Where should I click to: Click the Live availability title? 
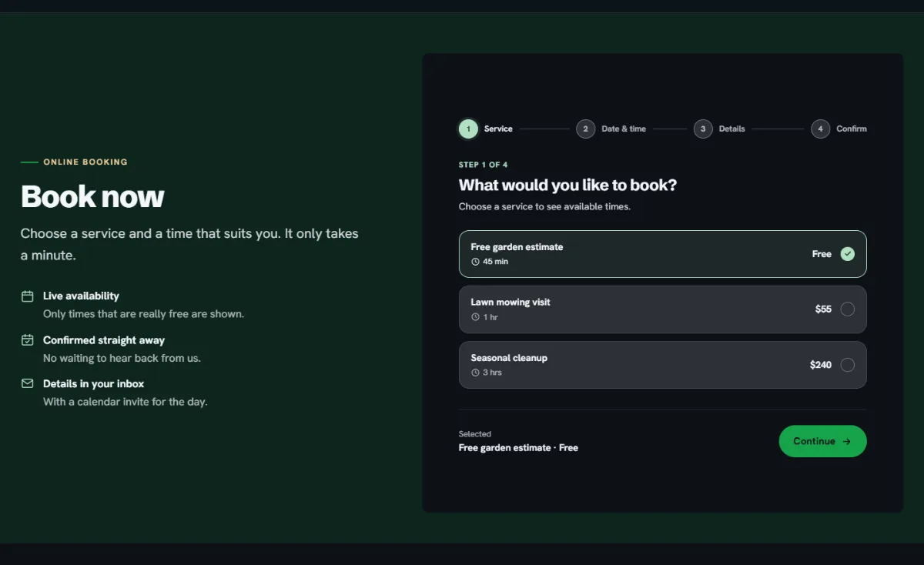point(81,296)
